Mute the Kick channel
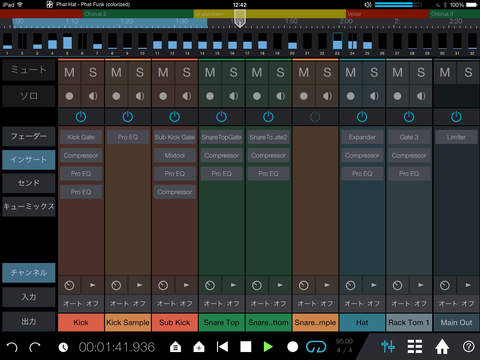This screenshot has height=360, width=480. pos(70,72)
